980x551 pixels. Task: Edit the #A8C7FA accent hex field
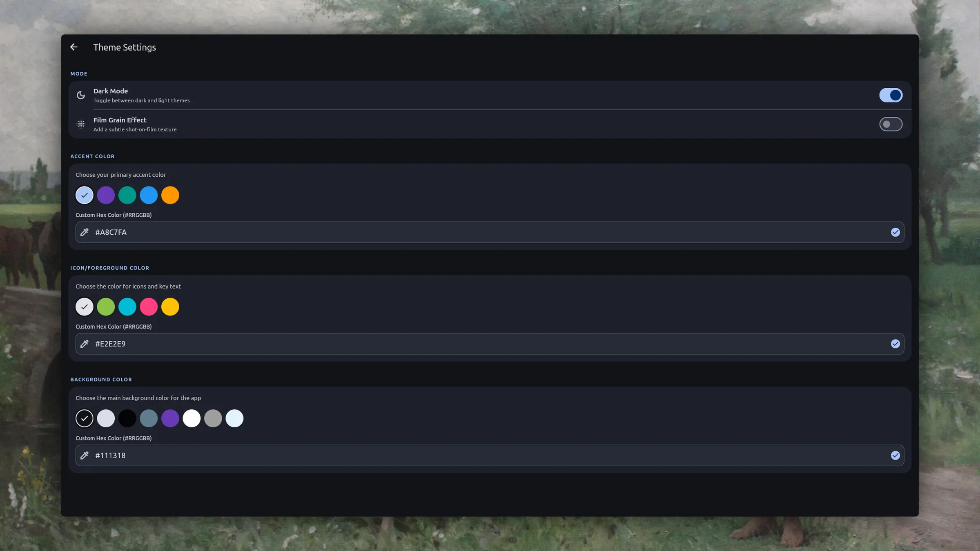[490, 232]
